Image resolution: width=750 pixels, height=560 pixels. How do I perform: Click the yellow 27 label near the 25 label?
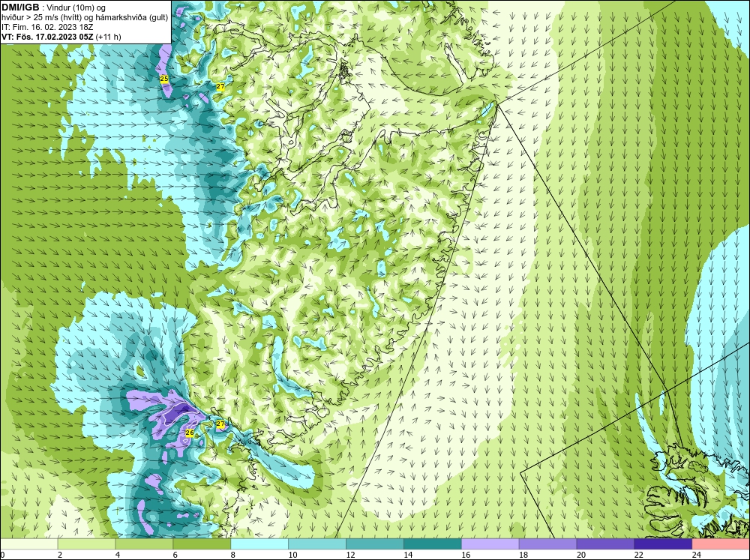click(220, 86)
